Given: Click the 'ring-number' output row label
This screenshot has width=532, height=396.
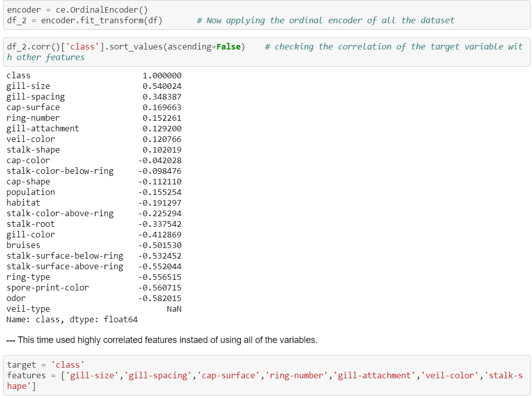Looking at the screenshot, I should [x=33, y=118].
